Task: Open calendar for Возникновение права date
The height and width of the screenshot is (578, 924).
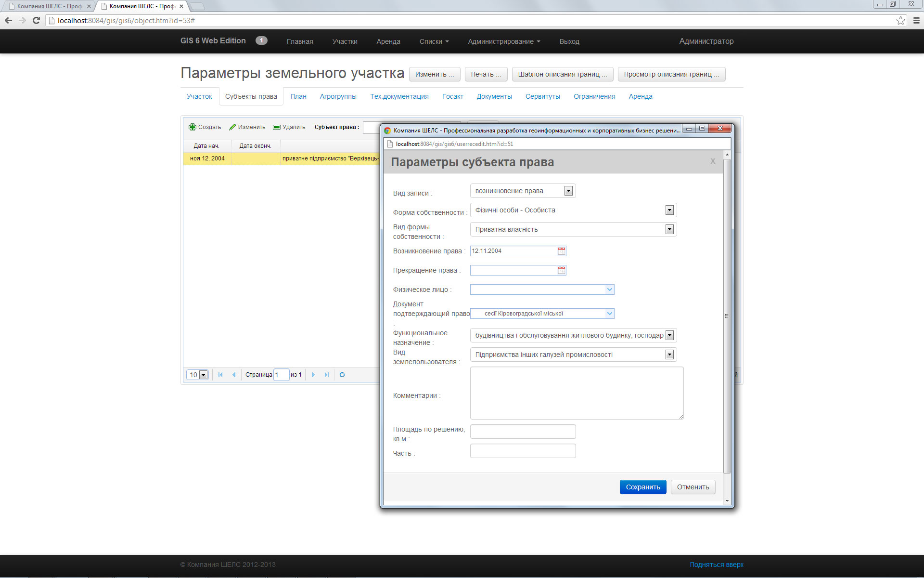Action: (561, 251)
